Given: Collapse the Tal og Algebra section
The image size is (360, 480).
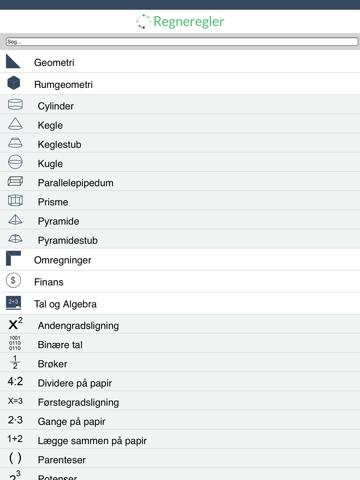Looking at the screenshot, I should coord(180,303).
